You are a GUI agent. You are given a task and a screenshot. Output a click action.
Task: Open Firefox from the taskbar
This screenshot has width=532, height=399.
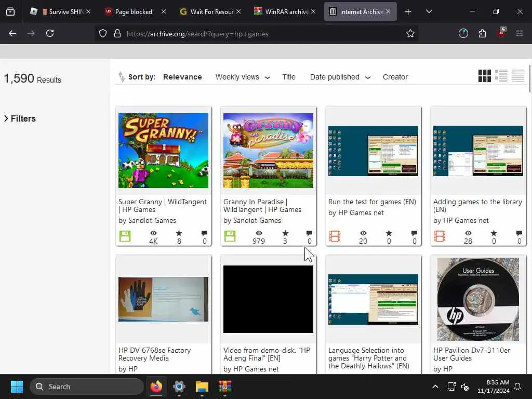pos(156,387)
